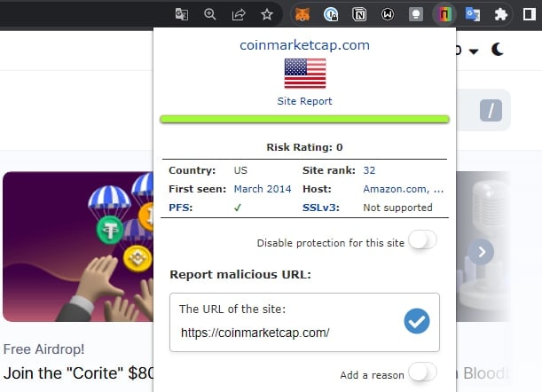Open the coinmarketcap.com domain link
The width and height of the screenshot is (542, 392).
coord(304,45)
